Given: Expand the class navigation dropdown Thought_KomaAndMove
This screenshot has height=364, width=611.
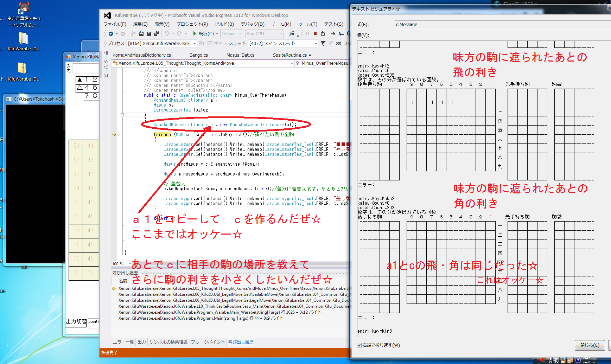Looking at the screenshot, I should pos(203,63).
